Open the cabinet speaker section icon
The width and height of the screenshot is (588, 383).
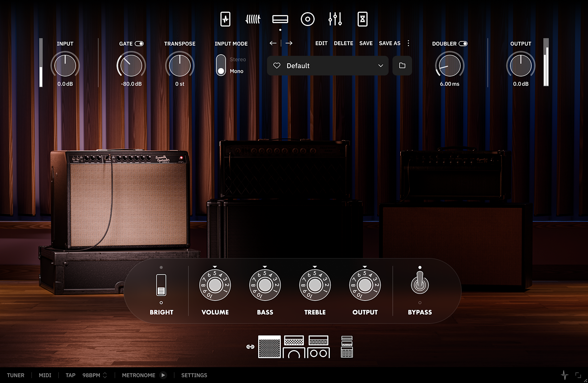click(307, 19)
